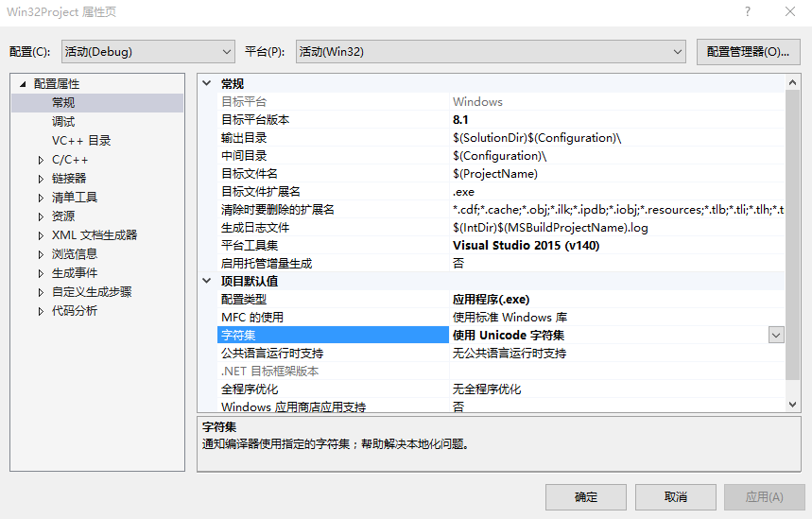Image resolution: width=812 pixels, height=519 pixels.
Task: Click the 应用(A) button
Action: [765, 497]
